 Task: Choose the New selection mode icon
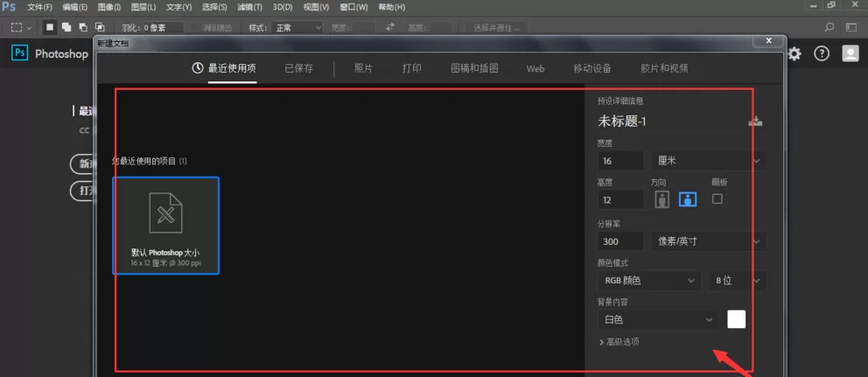pos(51,26)
